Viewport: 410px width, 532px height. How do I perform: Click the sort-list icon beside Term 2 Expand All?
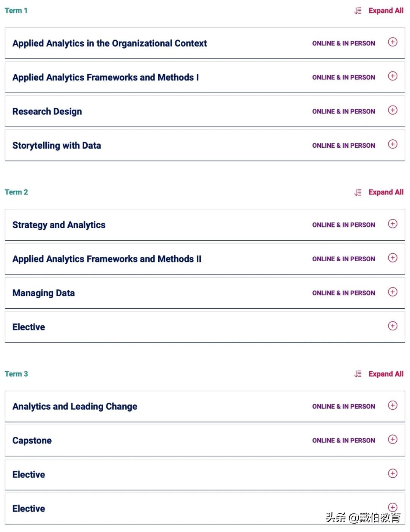[358, 193]
